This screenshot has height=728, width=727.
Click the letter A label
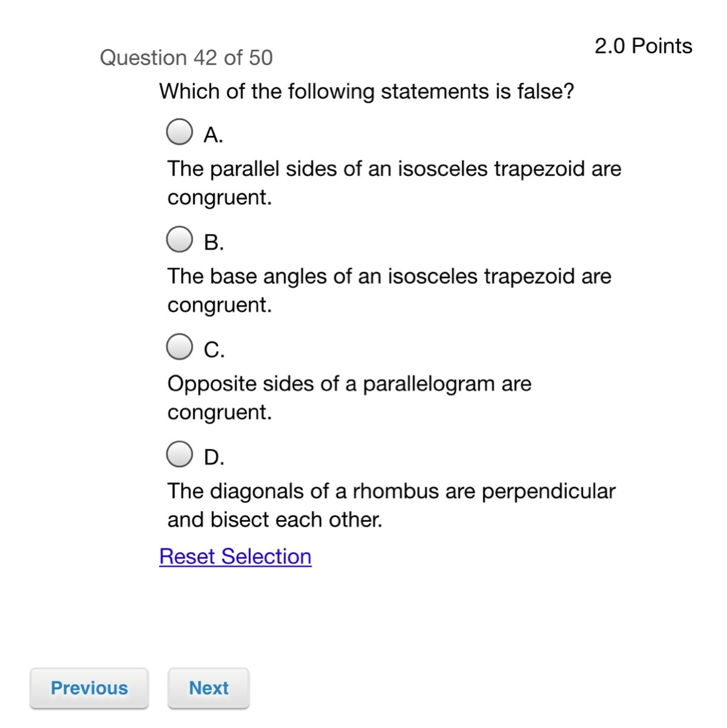(214, 135)
